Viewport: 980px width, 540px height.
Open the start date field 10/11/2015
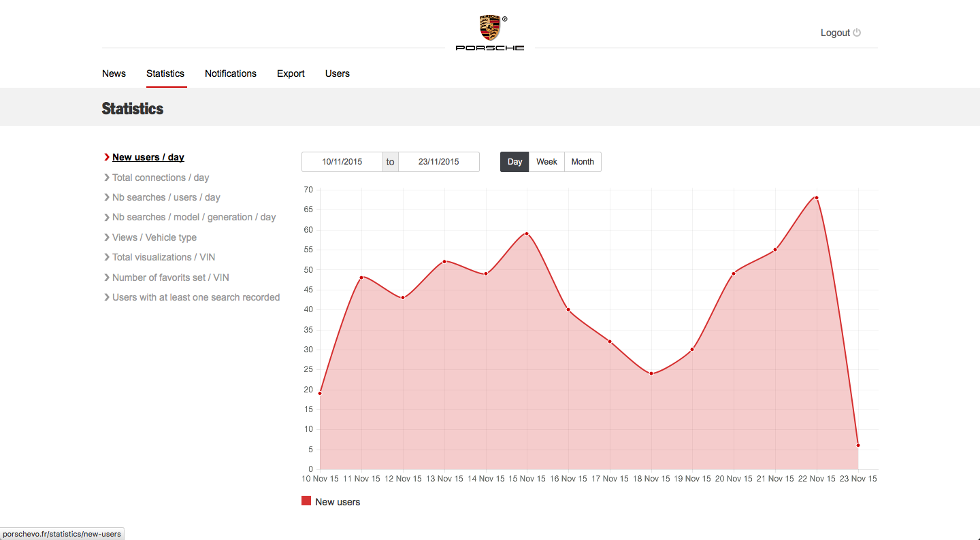click(x=342, y=162)
